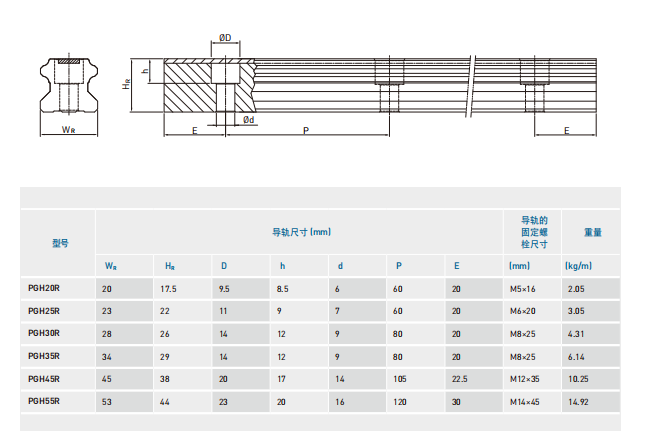
Task: Click the PGH35R model name
Action: click(44, 356)
